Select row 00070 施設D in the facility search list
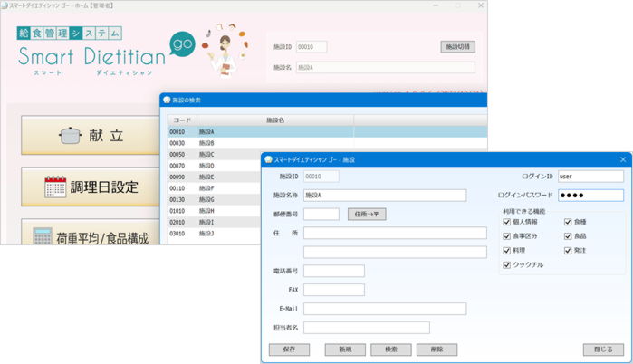The height and width of the screenshot is (364, 633). [x=215, y=166]
